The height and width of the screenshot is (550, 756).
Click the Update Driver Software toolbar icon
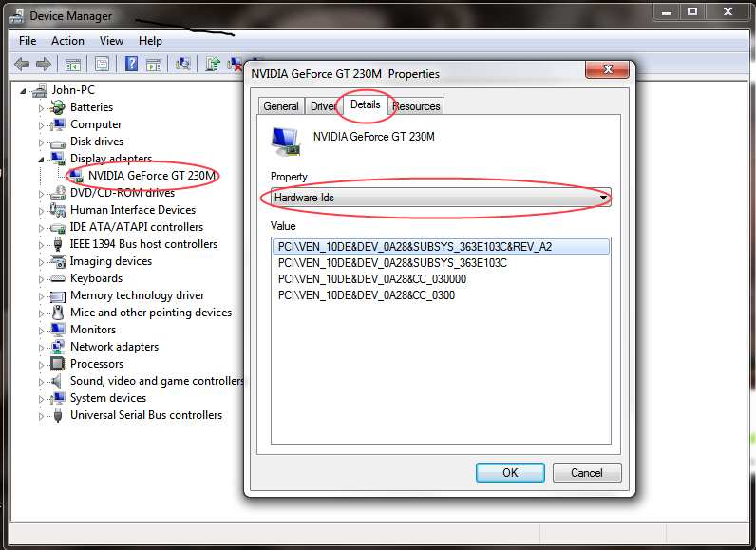click(213, 64)
